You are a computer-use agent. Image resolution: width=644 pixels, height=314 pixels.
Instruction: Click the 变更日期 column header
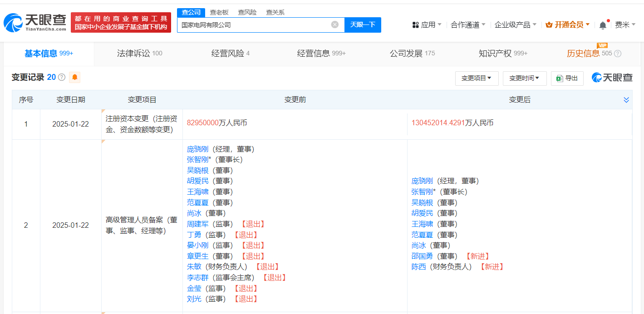[x=70, y=100]
